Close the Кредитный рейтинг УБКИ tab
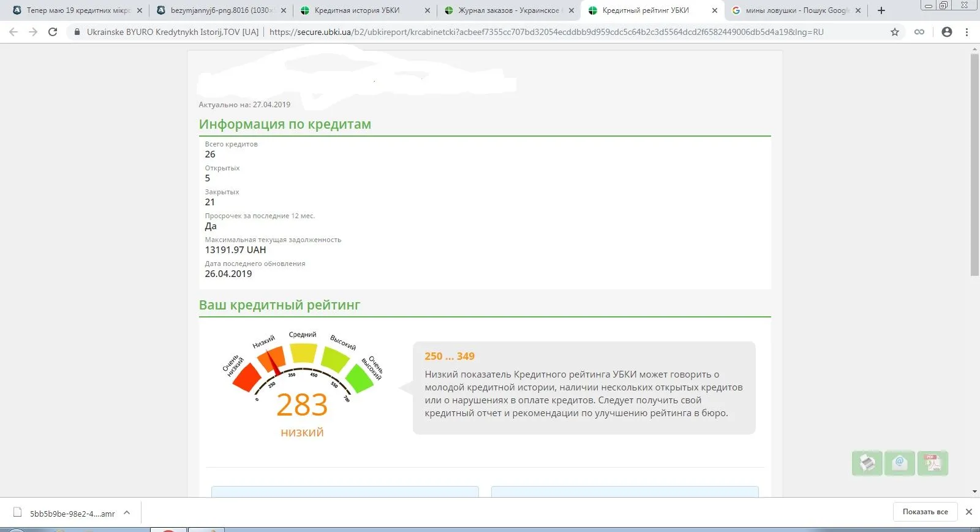The image size is (980, 532). 714,10
